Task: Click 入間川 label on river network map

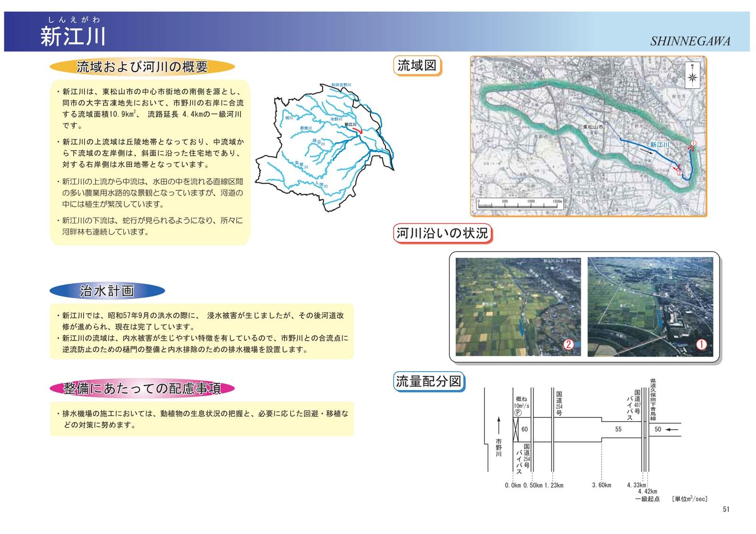Action: (x=321, y=185)
